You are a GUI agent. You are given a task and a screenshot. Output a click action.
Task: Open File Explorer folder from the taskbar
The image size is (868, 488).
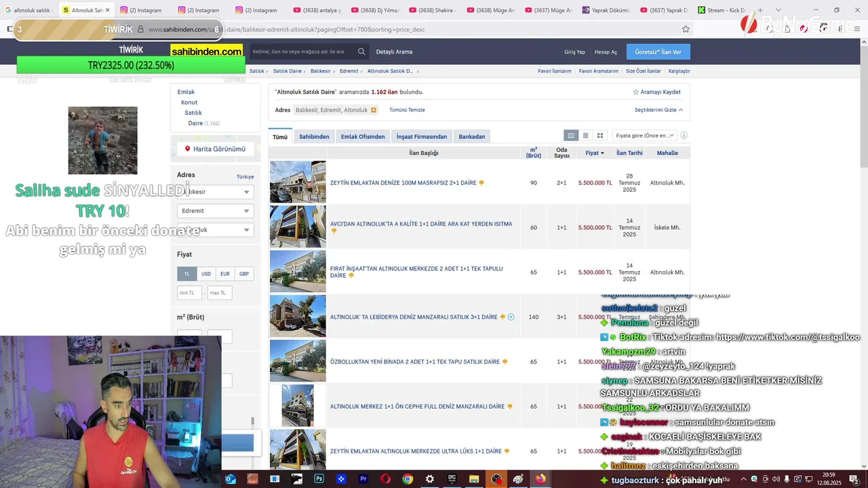pos(474,479)
